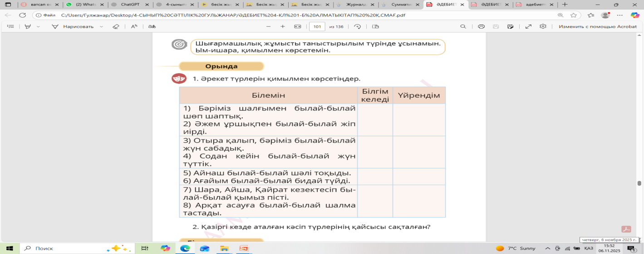Screen dimensions: 644x254
Task: Open PowerPoint from the taskbar
Action: click(244, 248)
